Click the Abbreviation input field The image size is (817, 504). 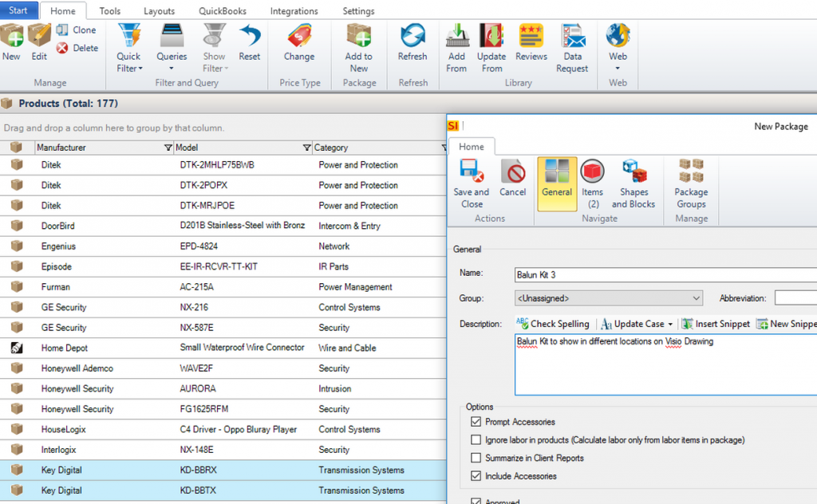click(795, 298)
